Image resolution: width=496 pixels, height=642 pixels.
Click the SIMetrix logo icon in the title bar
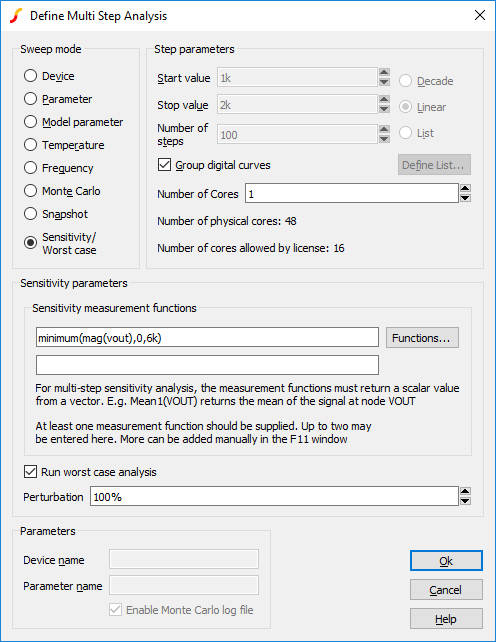pos(16,16)
